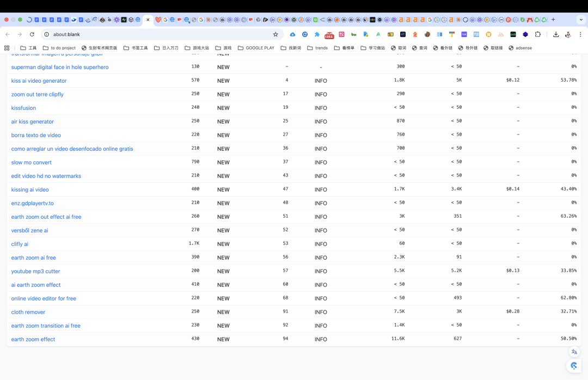The height and width of the screenshot is (380, 588).
Task: Open 'cloth remover' keyword link
Action: 28,312
